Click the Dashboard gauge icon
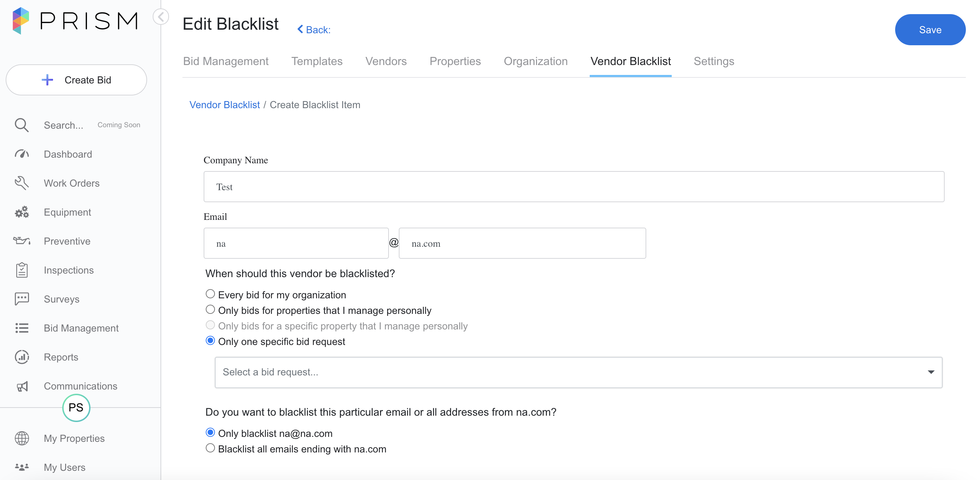This screenshot has height=480, width=980. click(22, 154)
